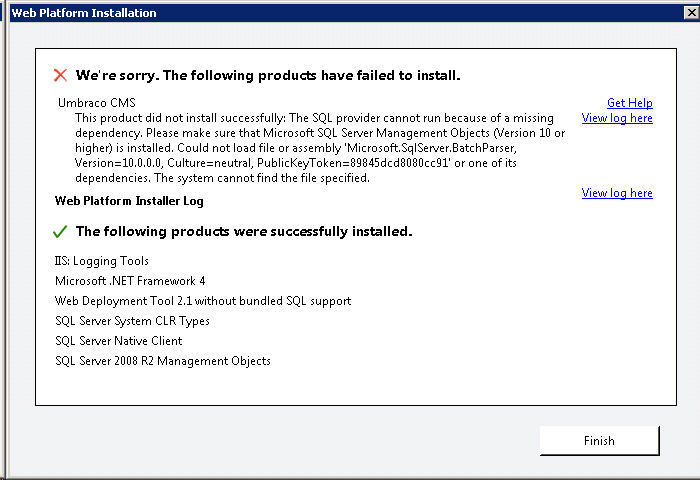The image size is (700, 480).
Task: Click the SQL provider error message text
Action: 320,148
